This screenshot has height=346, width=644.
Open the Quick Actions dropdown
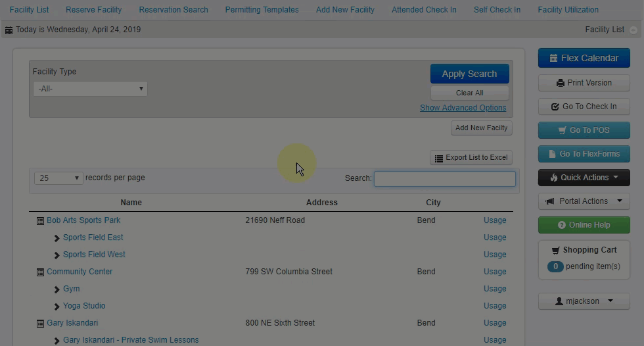click(584, 178)
